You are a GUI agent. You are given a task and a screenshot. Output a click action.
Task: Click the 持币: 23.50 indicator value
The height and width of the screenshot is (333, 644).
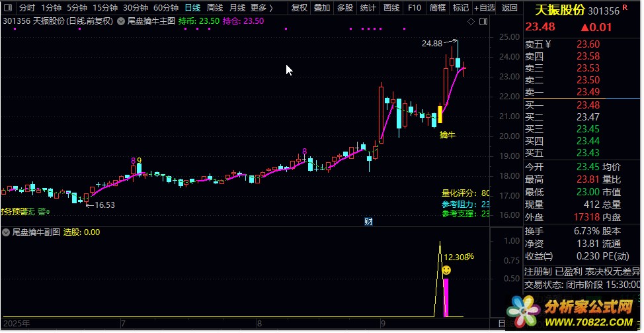198,21
